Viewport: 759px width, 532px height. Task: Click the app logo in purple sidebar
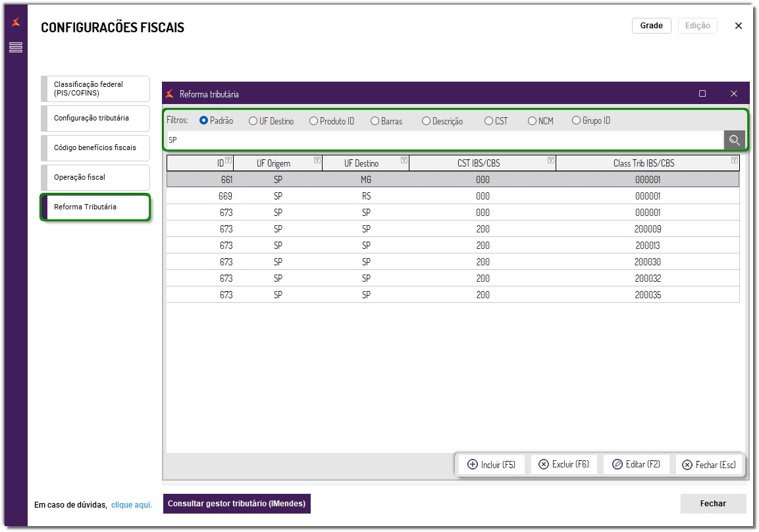[16, 22]
